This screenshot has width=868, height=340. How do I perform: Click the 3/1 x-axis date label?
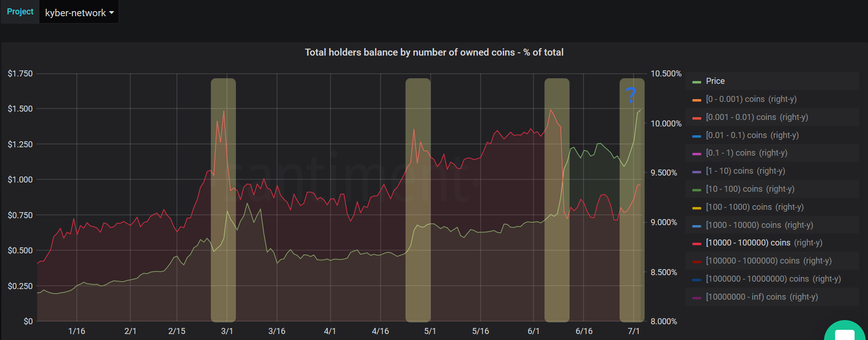227,331
